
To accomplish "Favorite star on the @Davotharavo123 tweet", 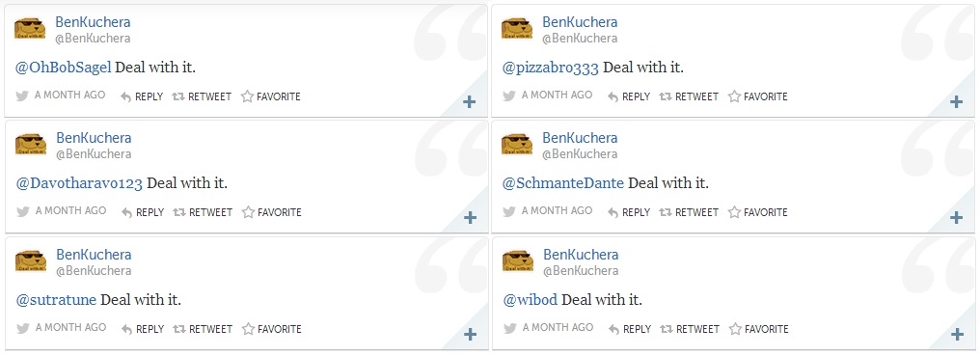I will tap(248, 212).
